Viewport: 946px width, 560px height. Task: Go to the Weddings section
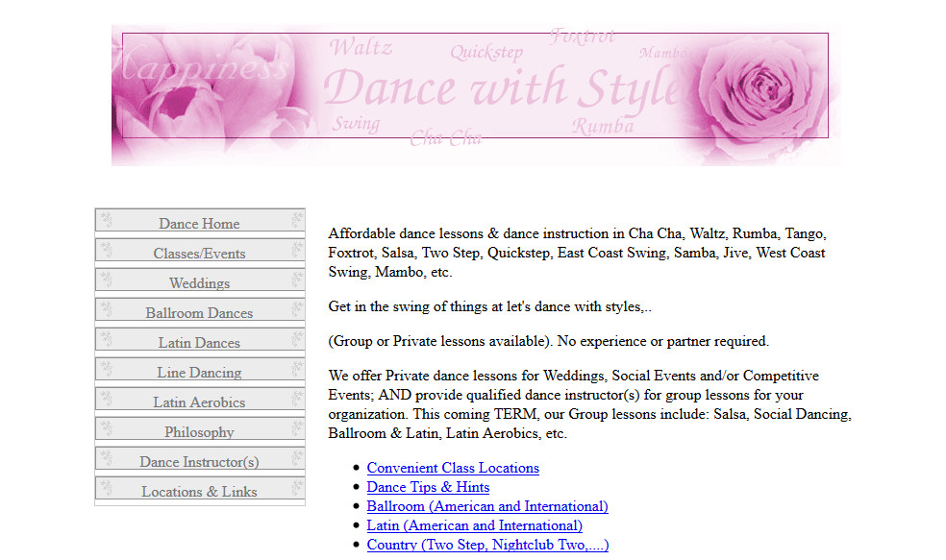click(198, 282)
